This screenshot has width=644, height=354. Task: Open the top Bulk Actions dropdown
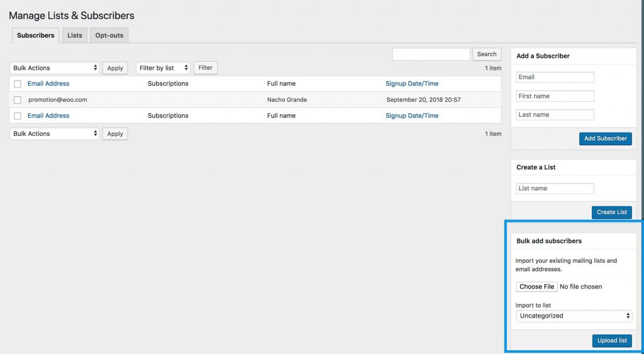(55, 68)
